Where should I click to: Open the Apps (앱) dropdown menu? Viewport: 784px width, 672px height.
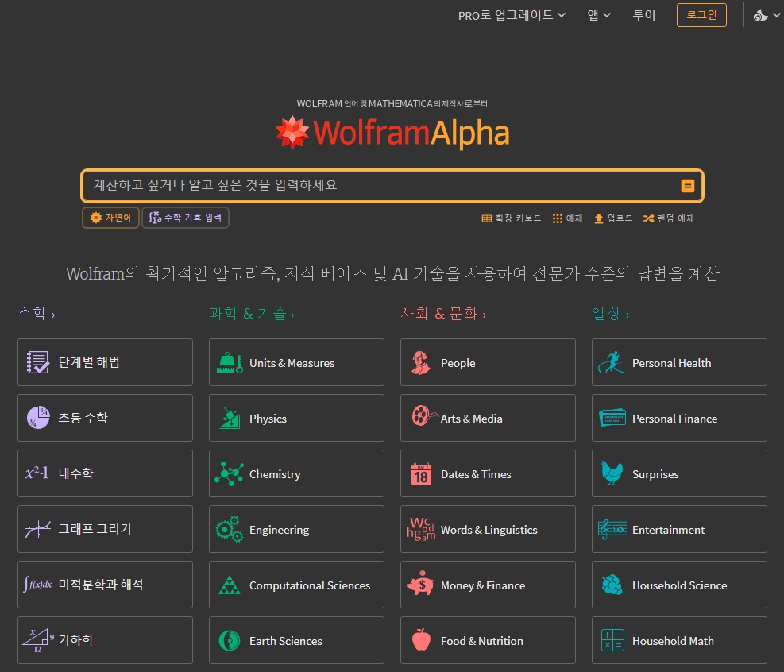point(599,15)
